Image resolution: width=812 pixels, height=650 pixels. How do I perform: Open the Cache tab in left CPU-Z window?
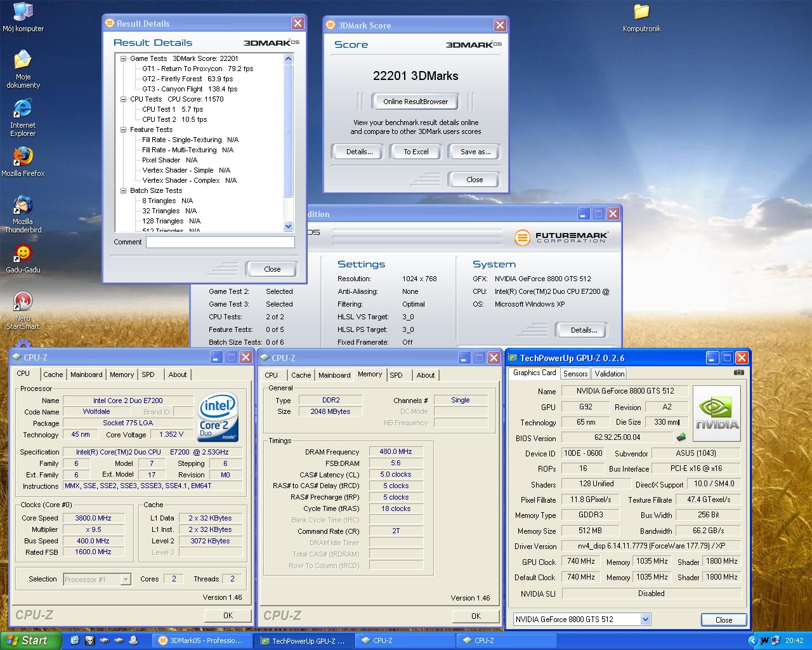[x=53, y=375]
